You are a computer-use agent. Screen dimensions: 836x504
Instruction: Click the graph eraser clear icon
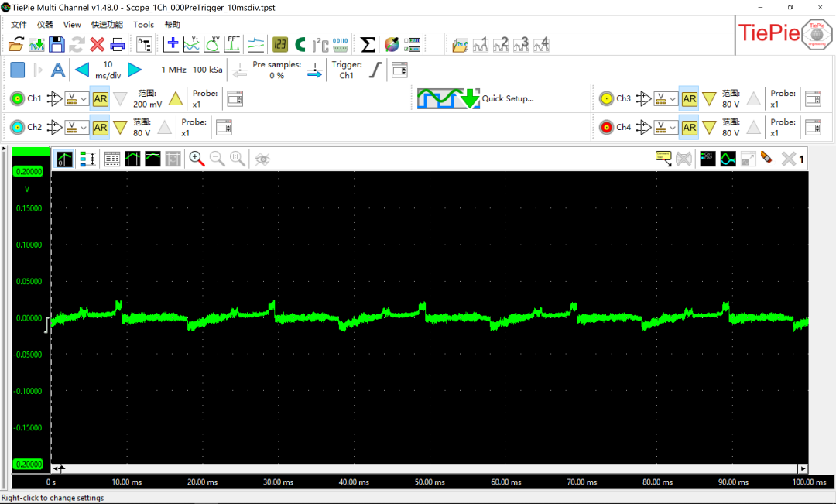766,158
